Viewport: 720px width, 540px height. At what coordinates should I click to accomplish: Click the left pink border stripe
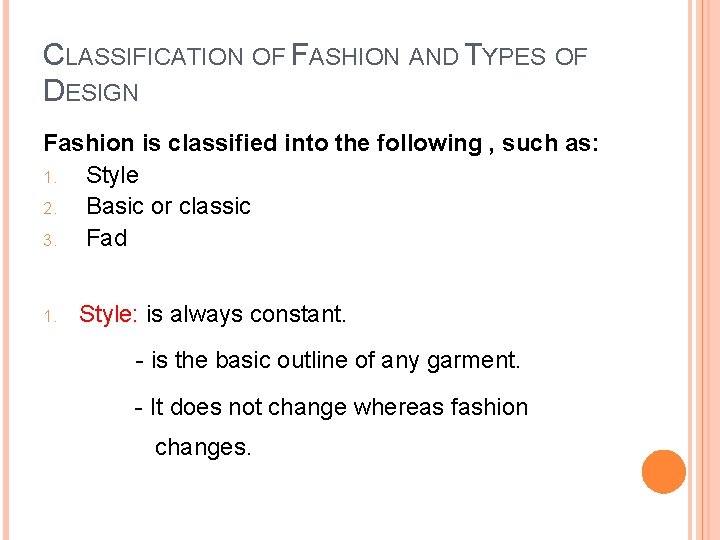pos(5,270)
